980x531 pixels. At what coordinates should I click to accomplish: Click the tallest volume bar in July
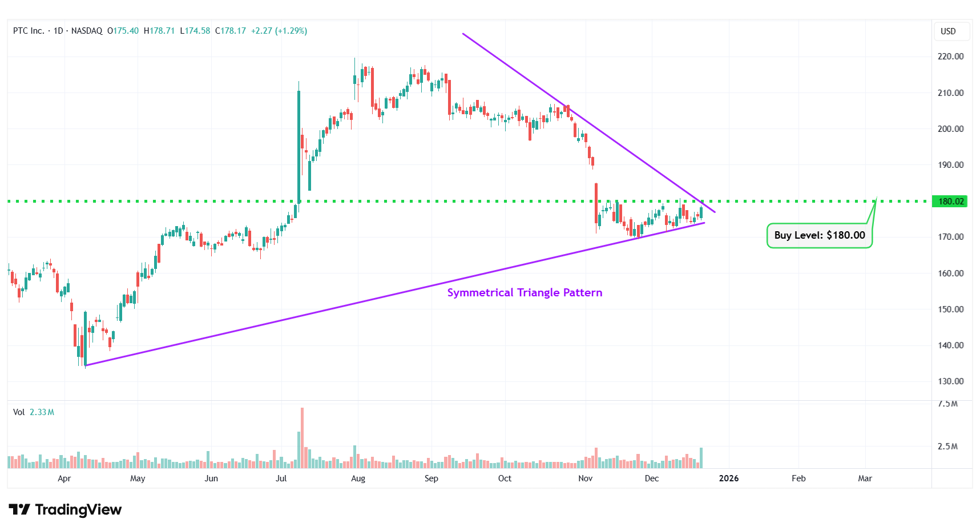302,437
